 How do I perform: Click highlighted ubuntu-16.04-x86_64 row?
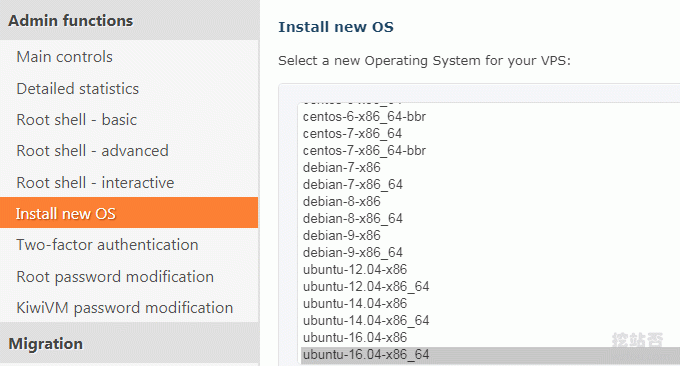[490, 355]
